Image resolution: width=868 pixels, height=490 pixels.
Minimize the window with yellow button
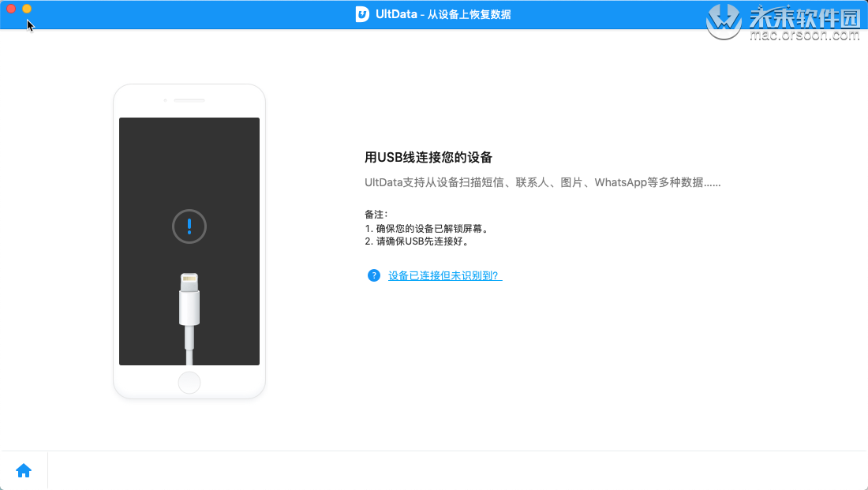click(27, 9)
